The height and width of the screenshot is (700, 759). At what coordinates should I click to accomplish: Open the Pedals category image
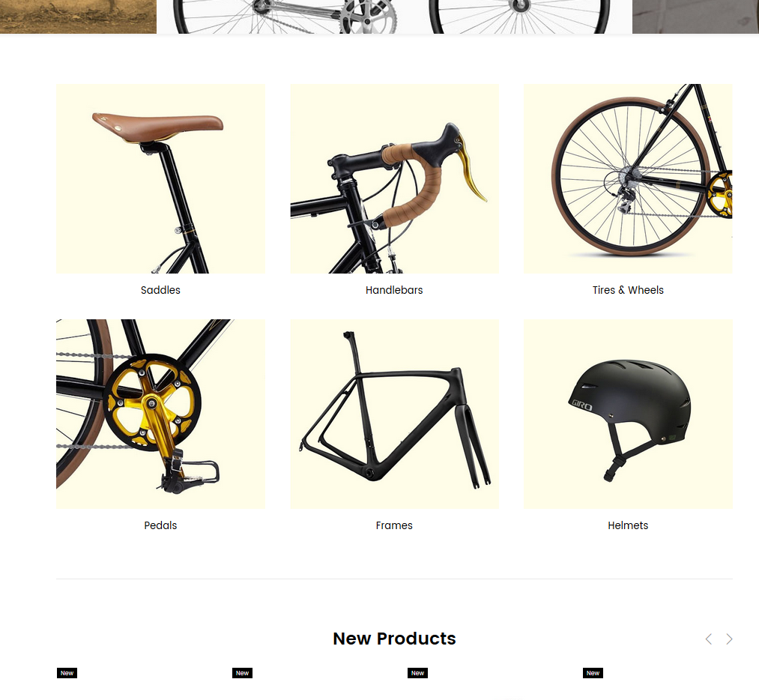[x=160, y=414]
